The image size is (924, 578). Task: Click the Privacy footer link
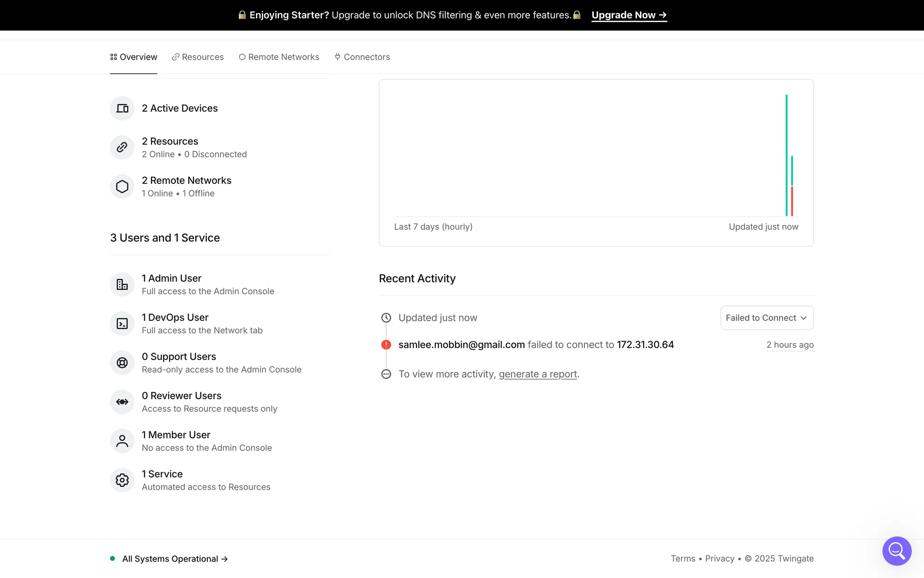(x=719, y=559)
